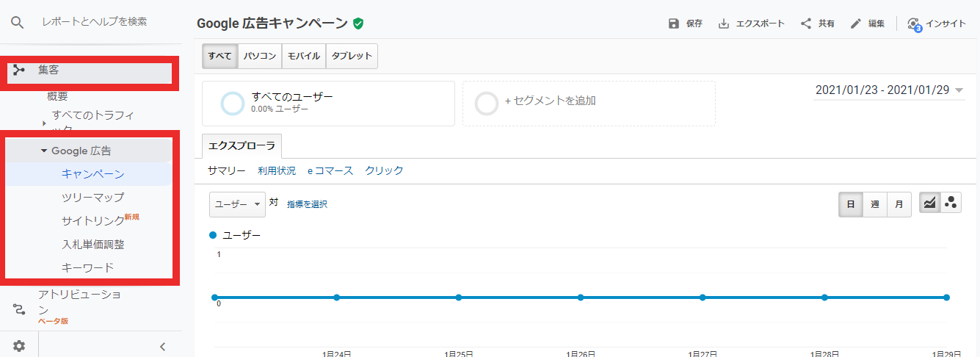Click the add segment circle icon
Image resolution: width=980 pixels, height=357 pixels.
[486, 104]
